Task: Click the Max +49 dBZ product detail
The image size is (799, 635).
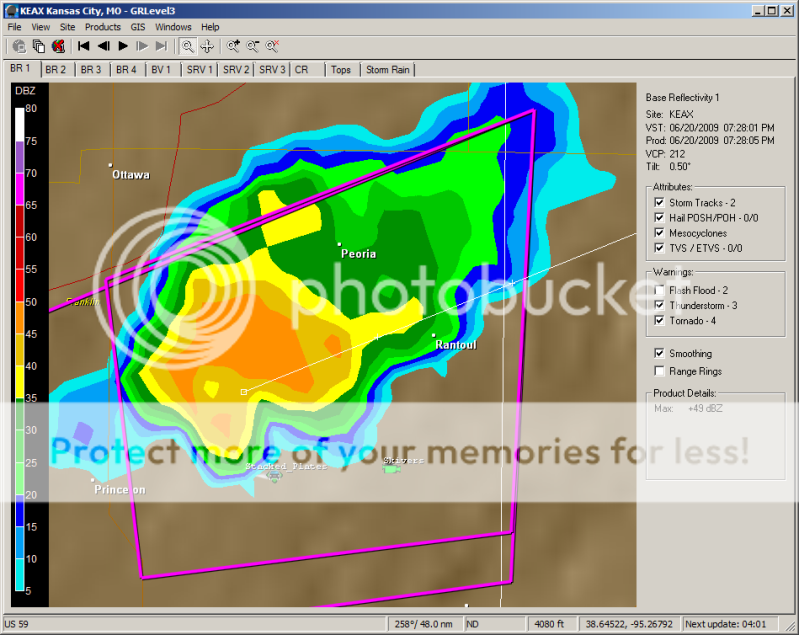Action: pyautogui.click(x=688, y=409)
